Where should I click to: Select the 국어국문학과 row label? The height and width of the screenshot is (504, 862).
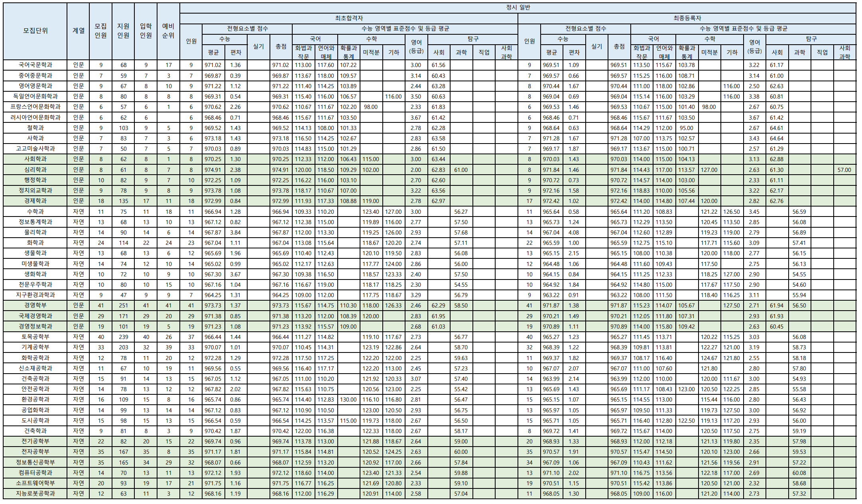point(35,65)
